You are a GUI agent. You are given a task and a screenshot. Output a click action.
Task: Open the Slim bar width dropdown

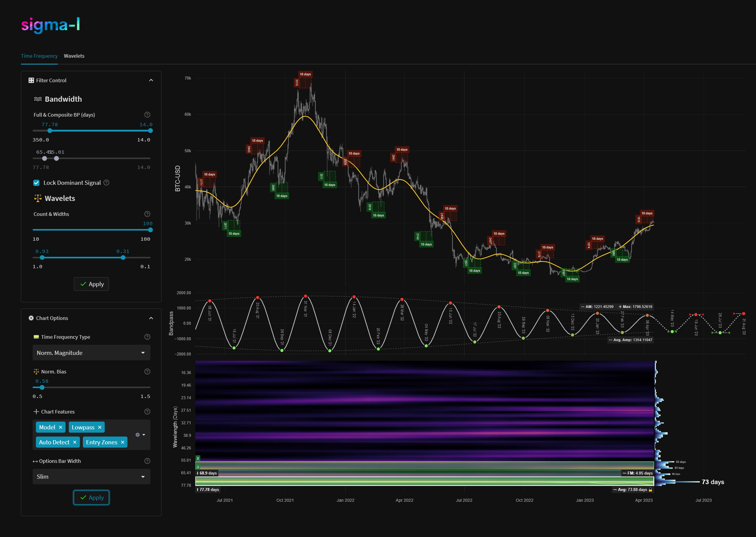91,477
